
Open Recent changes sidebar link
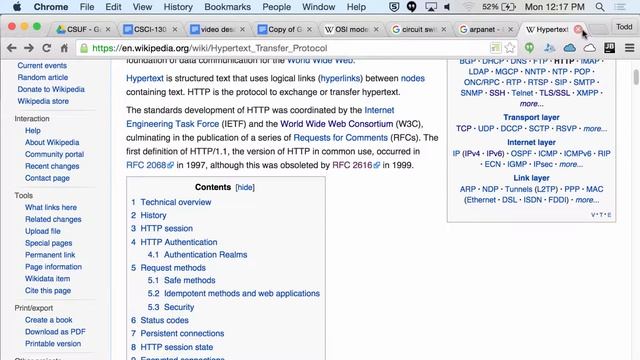[52, 166]
